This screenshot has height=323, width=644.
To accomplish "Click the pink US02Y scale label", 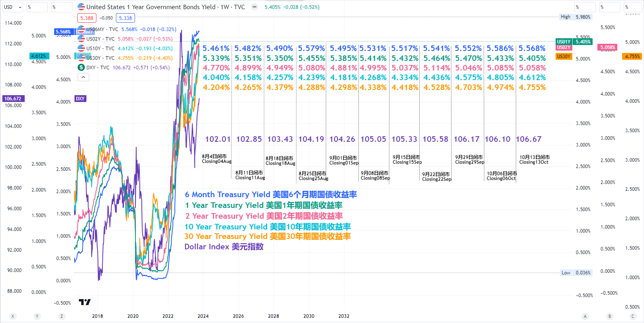I will tap(564, 47).
